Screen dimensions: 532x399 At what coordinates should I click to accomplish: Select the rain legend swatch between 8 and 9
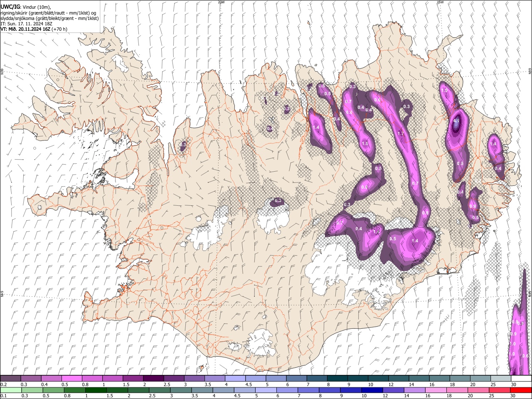tap(329, 390)
